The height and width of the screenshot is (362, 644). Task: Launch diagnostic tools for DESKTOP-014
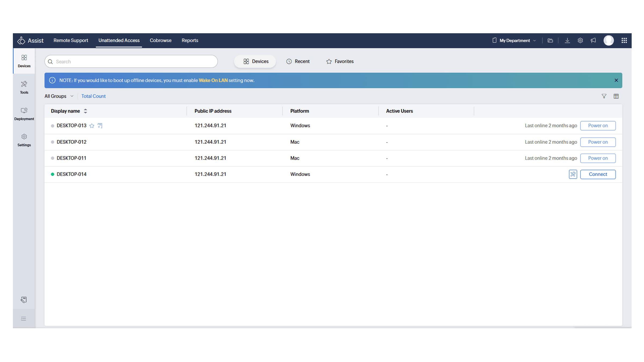pyautogui.click(x=573, y=174)
